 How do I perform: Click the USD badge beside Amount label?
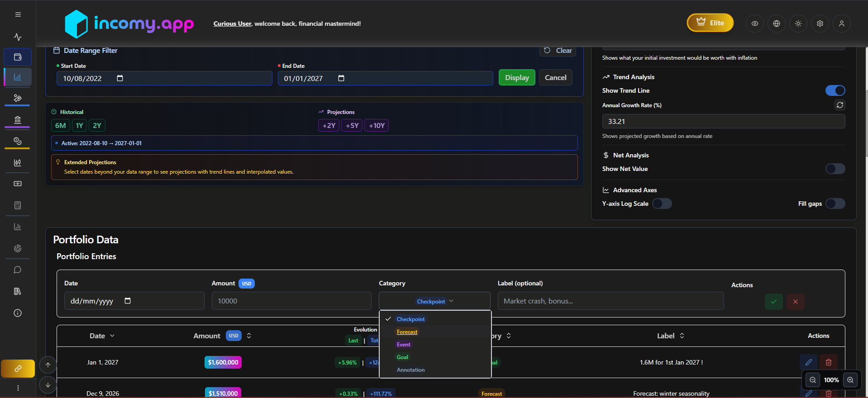(x=247, y=284)
